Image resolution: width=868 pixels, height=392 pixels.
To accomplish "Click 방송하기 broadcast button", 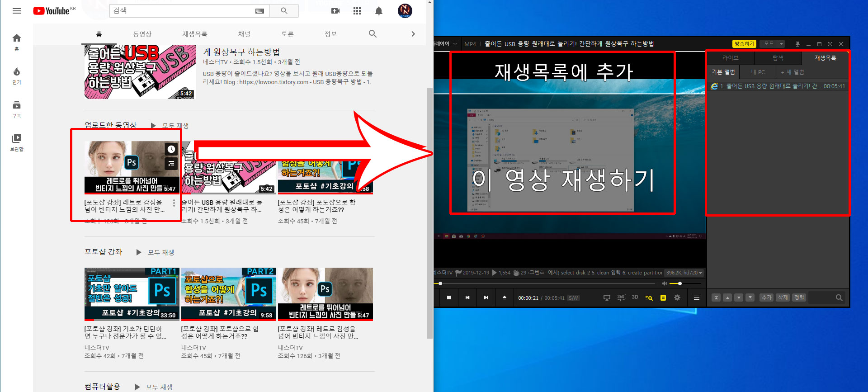I will pos(744,44).
